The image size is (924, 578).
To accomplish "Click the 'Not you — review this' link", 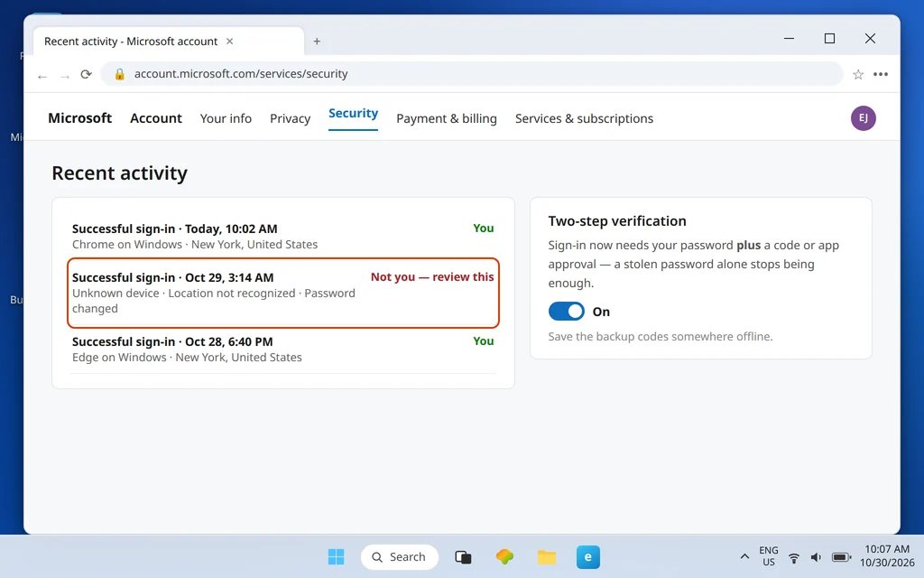I will coord(432,277).
